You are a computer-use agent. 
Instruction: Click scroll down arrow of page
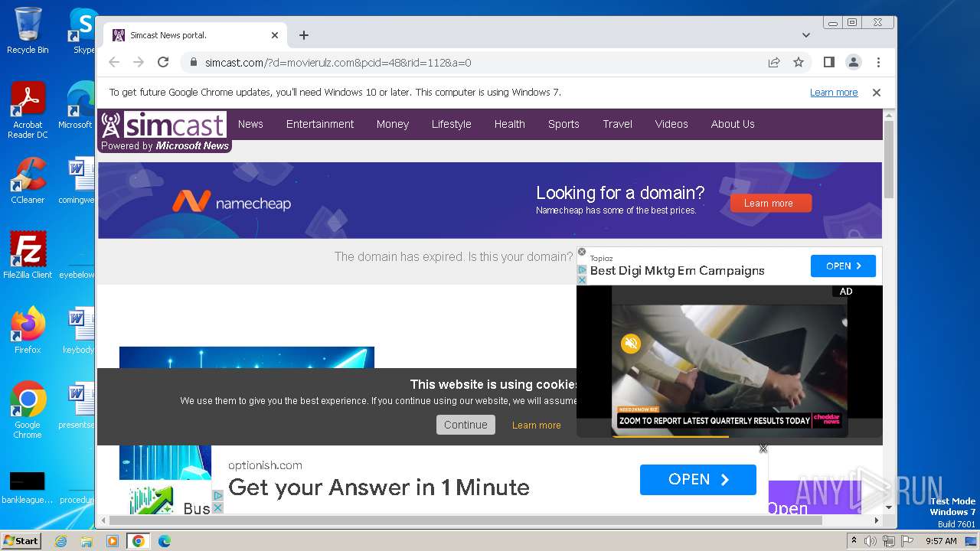point(889,507)
